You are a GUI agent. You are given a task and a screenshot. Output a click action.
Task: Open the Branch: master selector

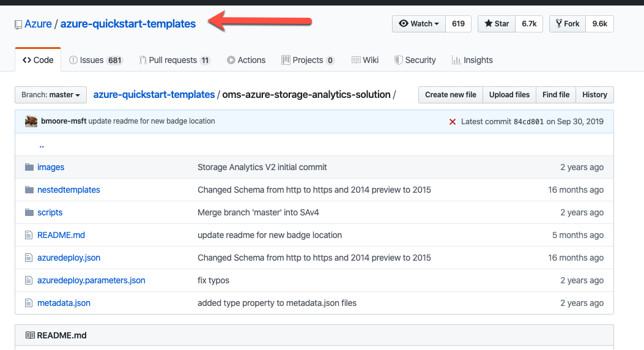(51, 95)
